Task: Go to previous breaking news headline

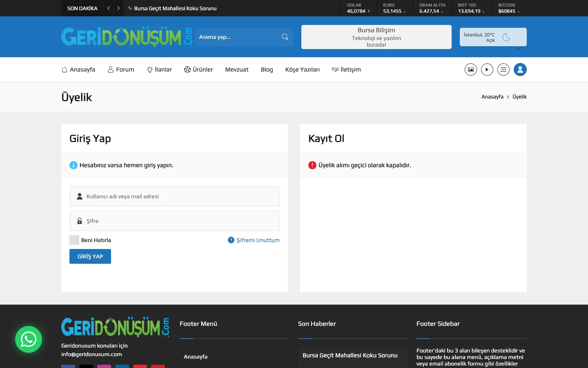Action: (x=109, y=8)
